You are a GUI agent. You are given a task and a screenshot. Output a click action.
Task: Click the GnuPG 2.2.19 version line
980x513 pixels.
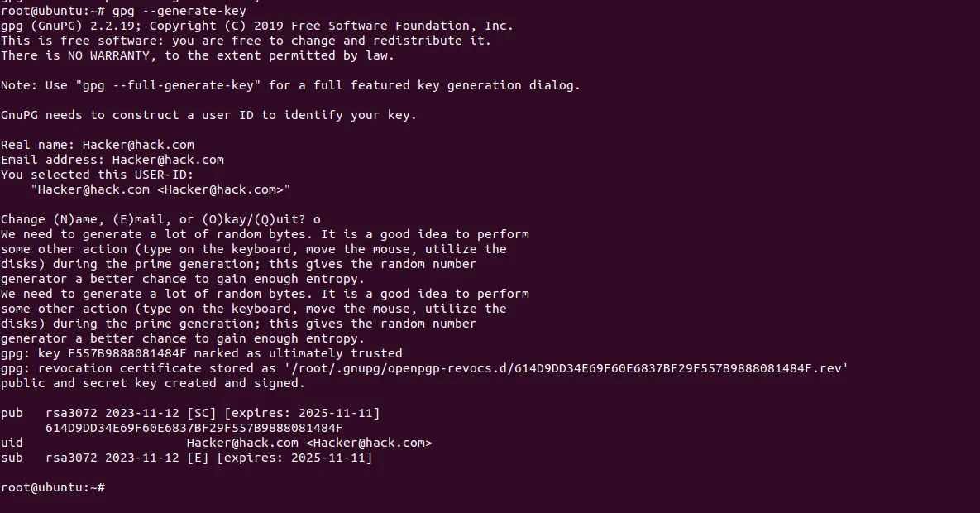[x=257, y=26]
